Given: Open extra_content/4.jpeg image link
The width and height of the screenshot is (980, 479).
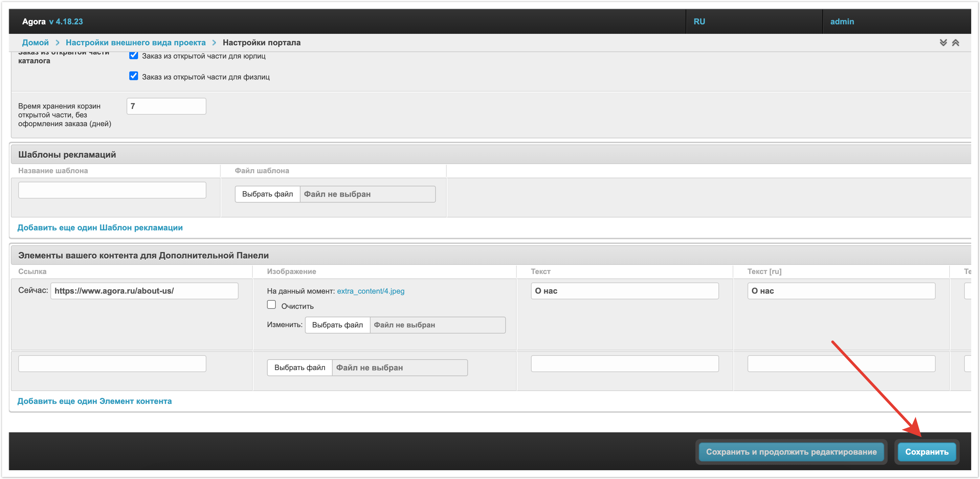Looking at the screenshot, I should (370, 291).
